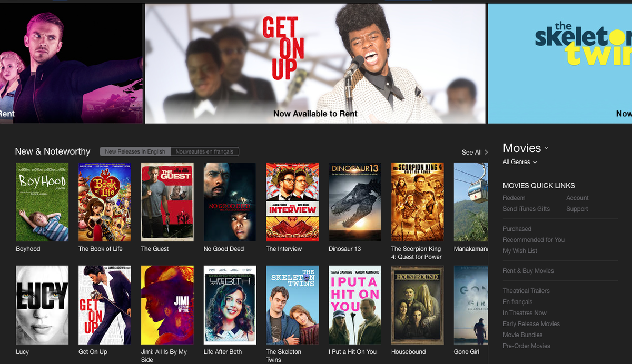Select The Guest movie poster
Viewport: 632px width, 364px height.
167,202
